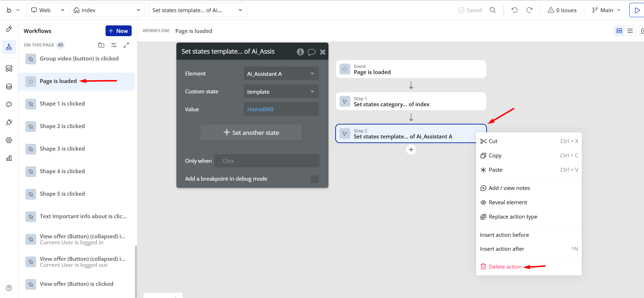The height and width of the screenshot is (298, 644).
Task: Open the Data tab database icon
Action: (9, 87)
